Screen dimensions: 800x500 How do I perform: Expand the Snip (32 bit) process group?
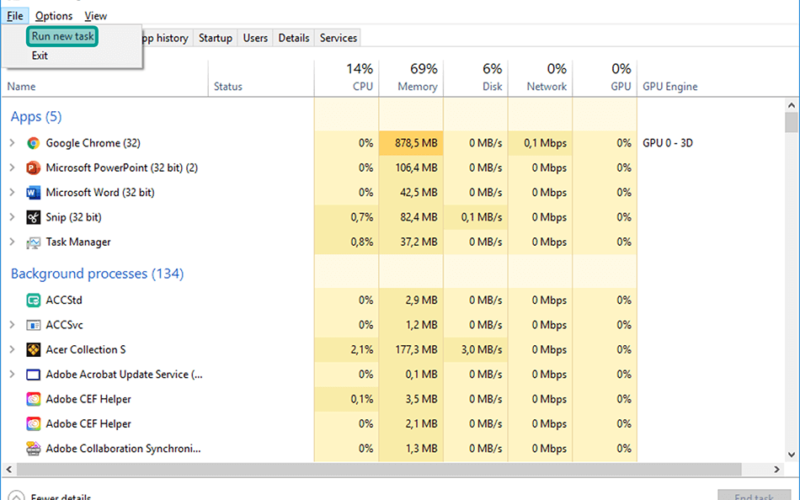pyautogui.click(x=12, y=217)
